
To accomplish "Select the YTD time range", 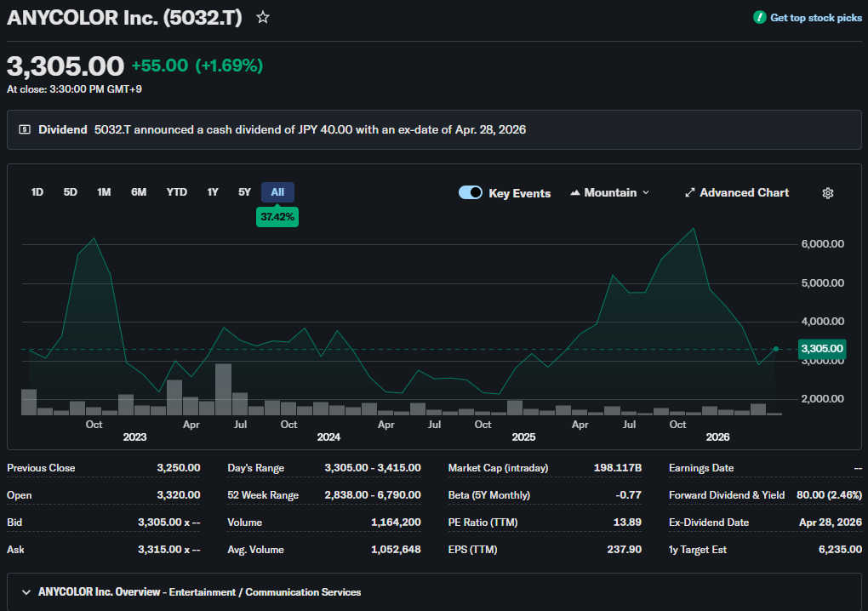I will point(177,192).
